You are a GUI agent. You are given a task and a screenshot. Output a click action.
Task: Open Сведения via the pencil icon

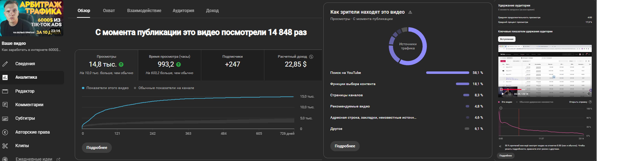(x=5, y=64)
